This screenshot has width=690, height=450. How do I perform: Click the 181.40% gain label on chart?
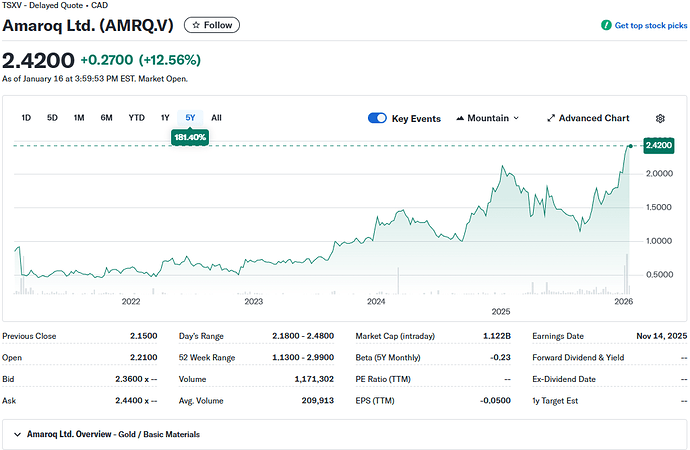pyautogui.click(x=190, y=136)
